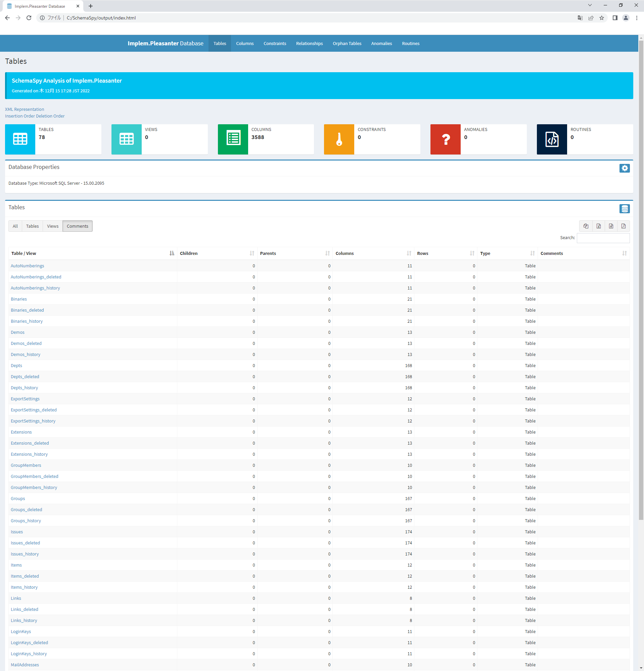Open the Links_deleted table link
This screenshot has height=671, width=644.
click(x=25, y=610)
